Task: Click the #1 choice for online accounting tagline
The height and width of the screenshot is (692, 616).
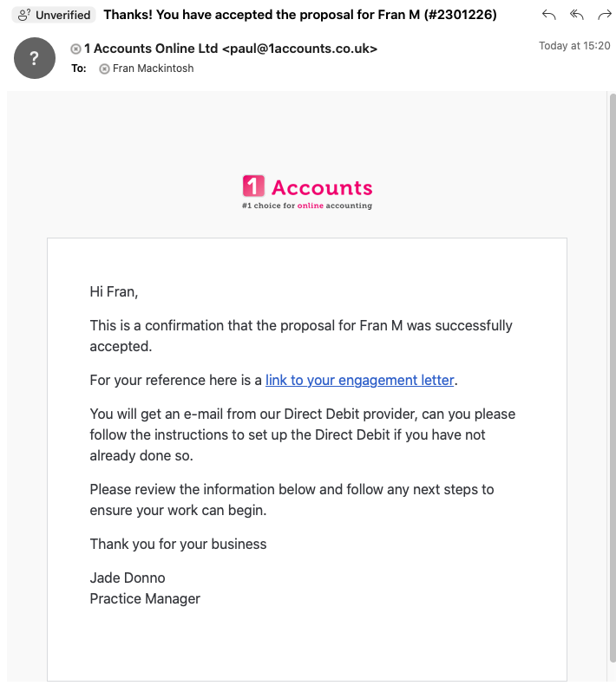Action: pyautogui.click(x=307, y=206)
